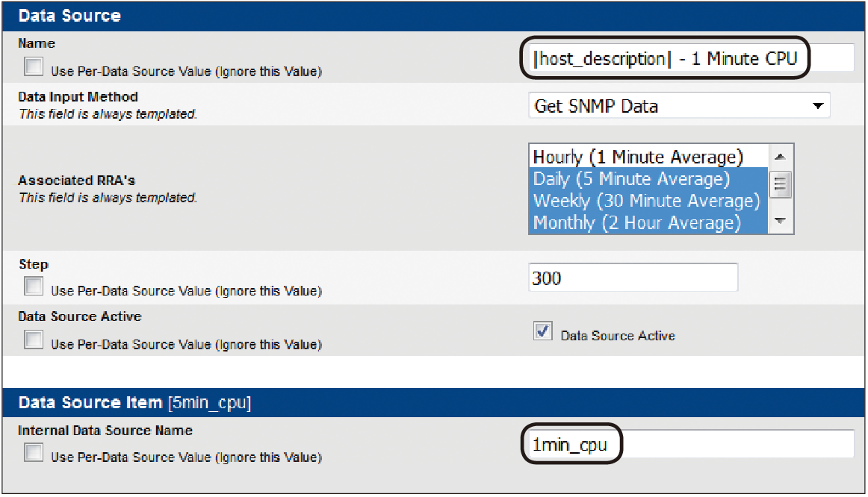Tick the Step per-data source value checkbox

(34, 287)
